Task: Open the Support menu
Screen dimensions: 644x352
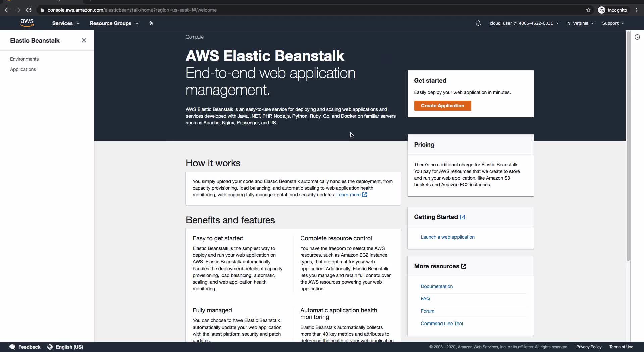Action: coord(613,23)
